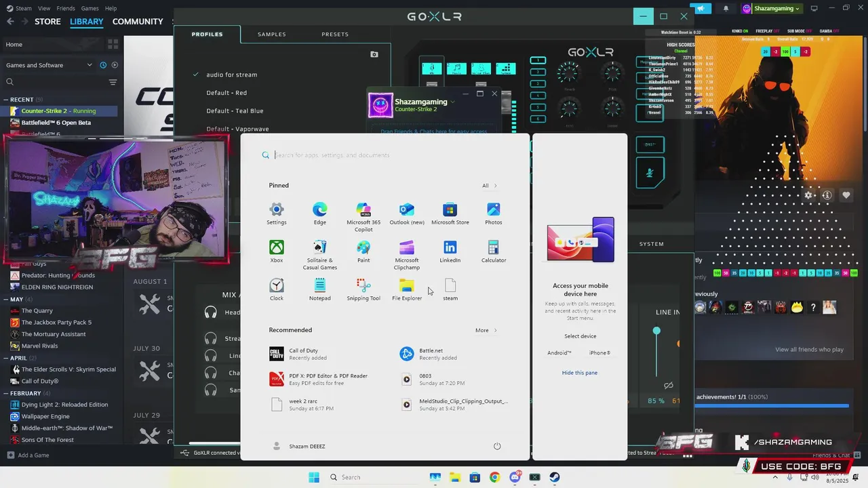Image resolution: width=868 pixels, height=488 pixels.
Task: Open File Explorer pinned app
Action: 407,290
